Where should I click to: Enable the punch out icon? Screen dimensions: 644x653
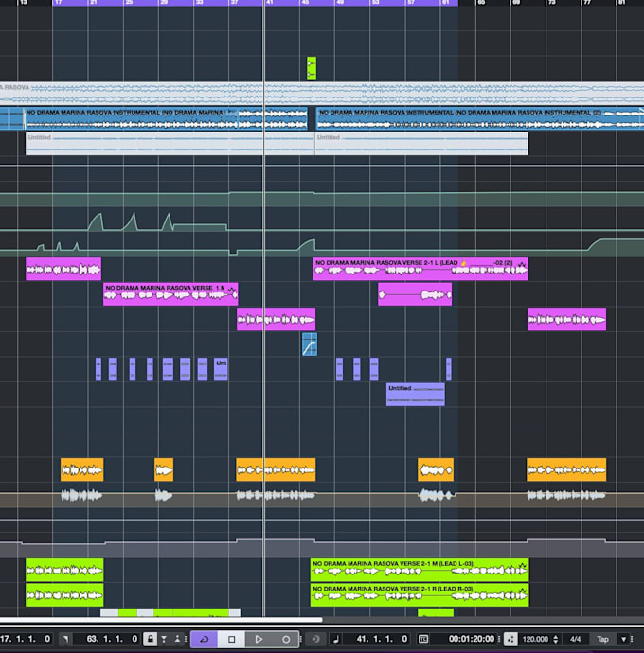177,639
